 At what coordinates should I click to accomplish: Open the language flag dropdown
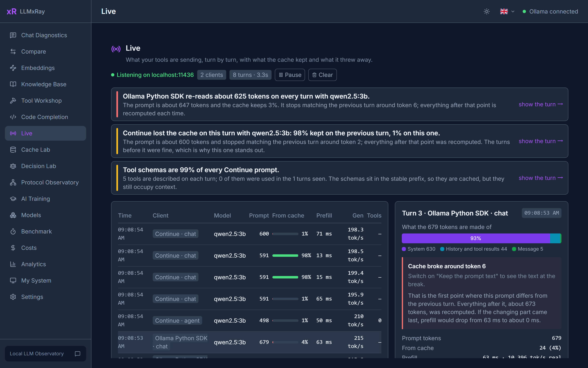coord(507,11)
